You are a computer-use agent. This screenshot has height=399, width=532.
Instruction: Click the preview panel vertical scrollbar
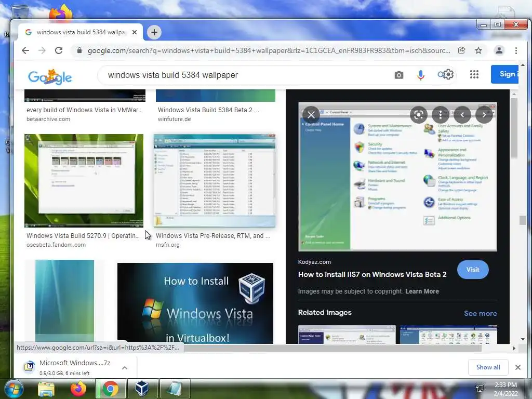pyautogui.click(x=514, y=128)
